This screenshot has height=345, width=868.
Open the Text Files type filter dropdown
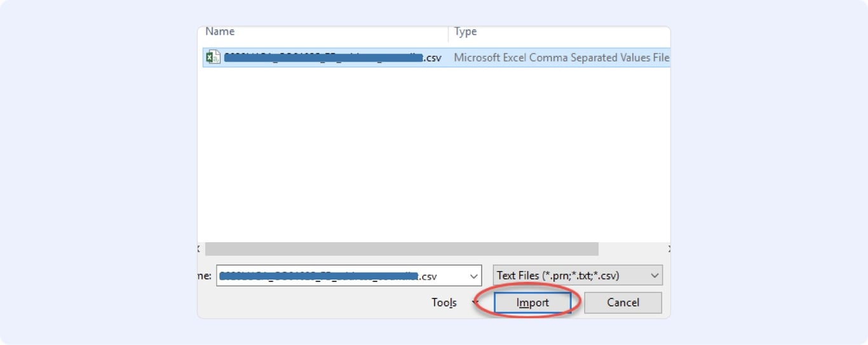[578, 276]
